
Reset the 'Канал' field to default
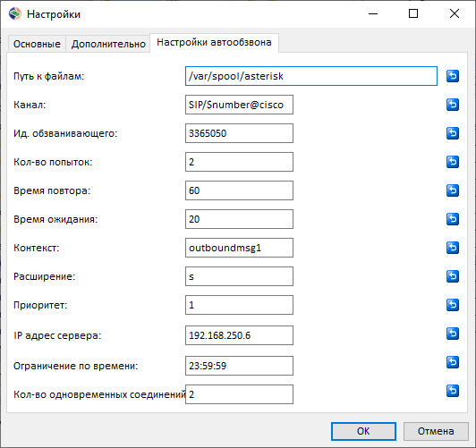pyautogui.click(x=453, y=105)
